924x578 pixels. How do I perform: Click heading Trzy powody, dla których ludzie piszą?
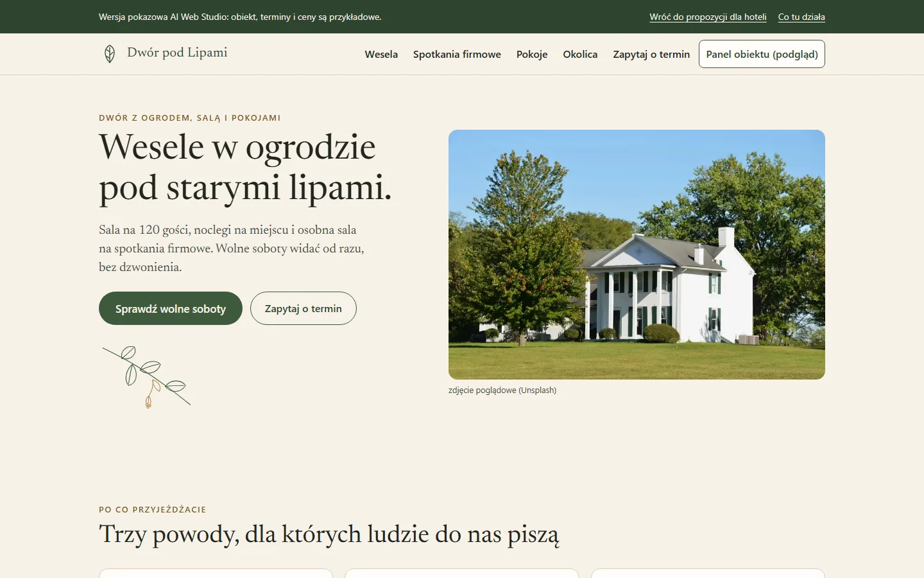pos(329,535)
